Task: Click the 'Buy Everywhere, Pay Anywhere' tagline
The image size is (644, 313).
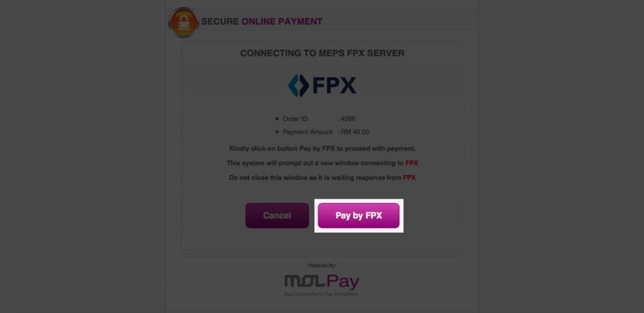Action: [x=321, y=294]
